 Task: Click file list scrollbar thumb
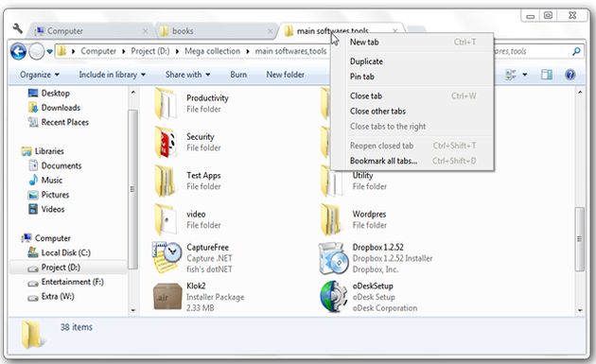579,238
